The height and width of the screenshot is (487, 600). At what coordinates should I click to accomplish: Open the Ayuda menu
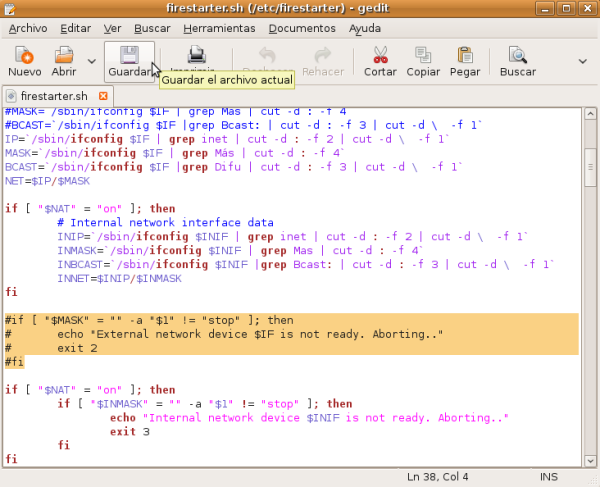(x=364, y=28)
